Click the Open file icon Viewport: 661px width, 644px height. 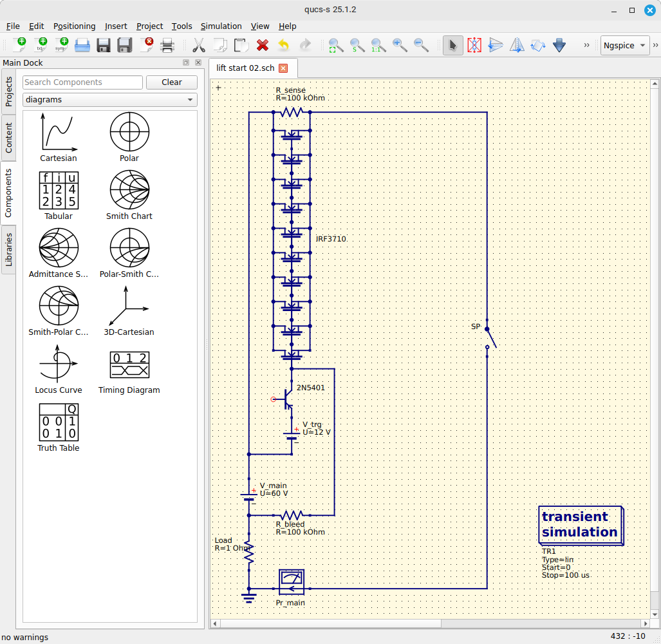[82, 45]
